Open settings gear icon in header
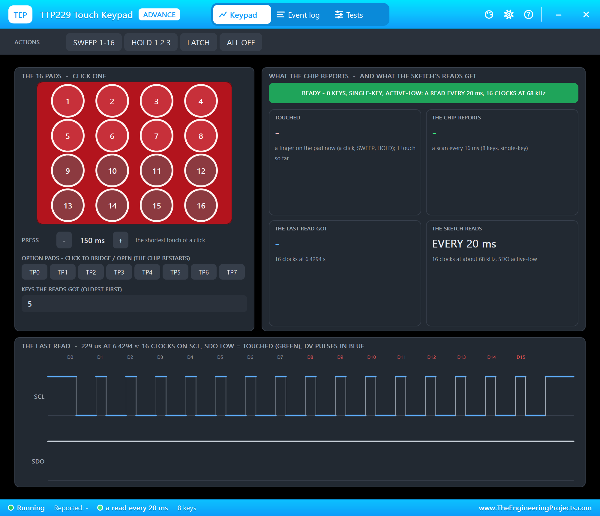Screen dimensions: 600x516 509,15
